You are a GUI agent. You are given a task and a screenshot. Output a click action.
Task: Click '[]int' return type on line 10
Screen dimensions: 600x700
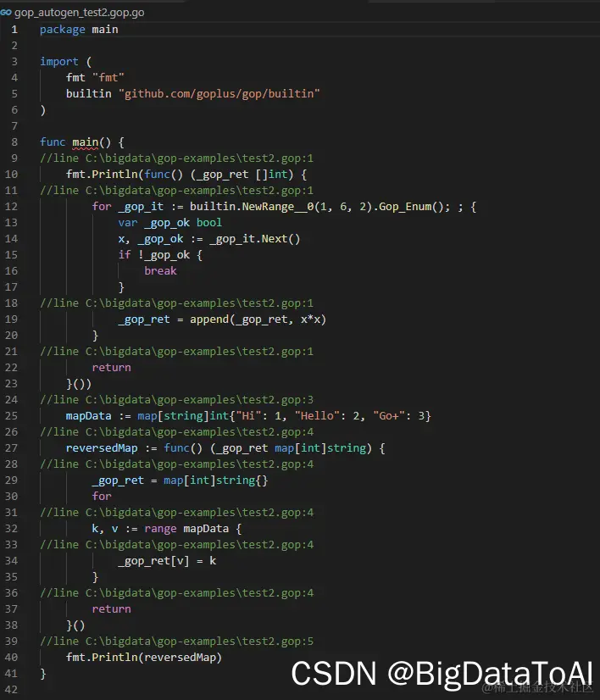(272, 175)
